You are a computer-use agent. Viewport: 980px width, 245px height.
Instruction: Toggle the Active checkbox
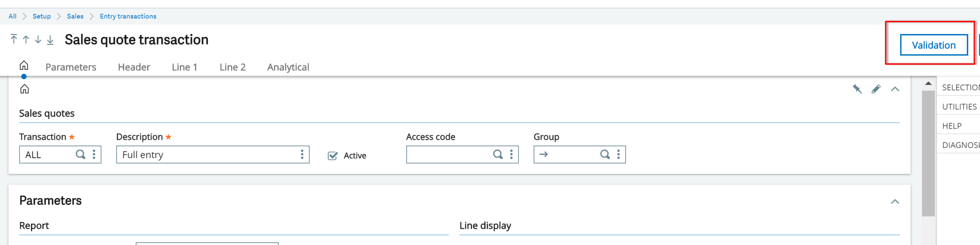(333, 156)
